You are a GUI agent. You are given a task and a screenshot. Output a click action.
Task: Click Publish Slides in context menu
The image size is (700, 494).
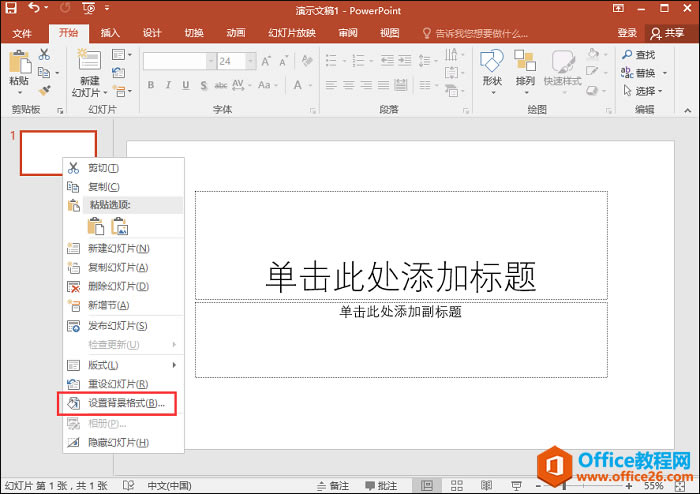123,326
